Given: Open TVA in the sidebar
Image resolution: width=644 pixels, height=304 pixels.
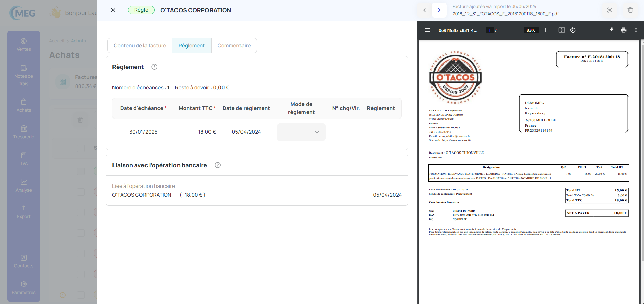Looking at the screenshot, I should point(24,159).
